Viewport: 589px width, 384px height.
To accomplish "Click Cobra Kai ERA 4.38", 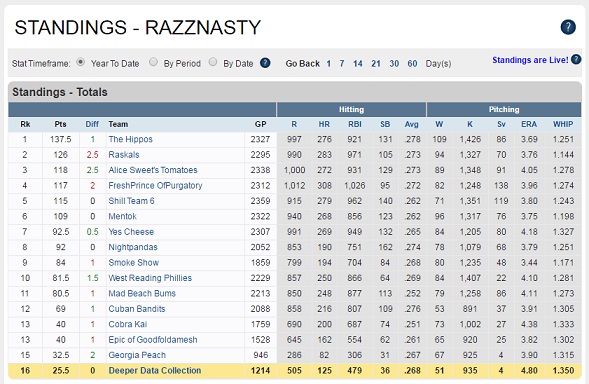I will click(x=529, y=324).
